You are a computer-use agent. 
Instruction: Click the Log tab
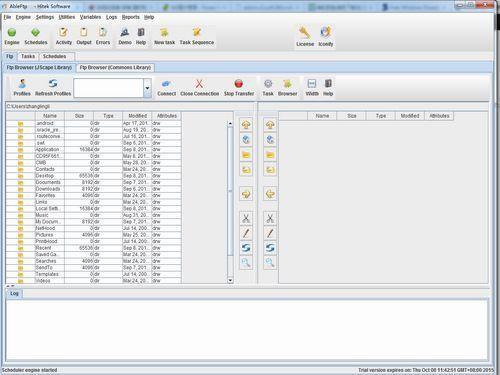[x=14, y=293]
